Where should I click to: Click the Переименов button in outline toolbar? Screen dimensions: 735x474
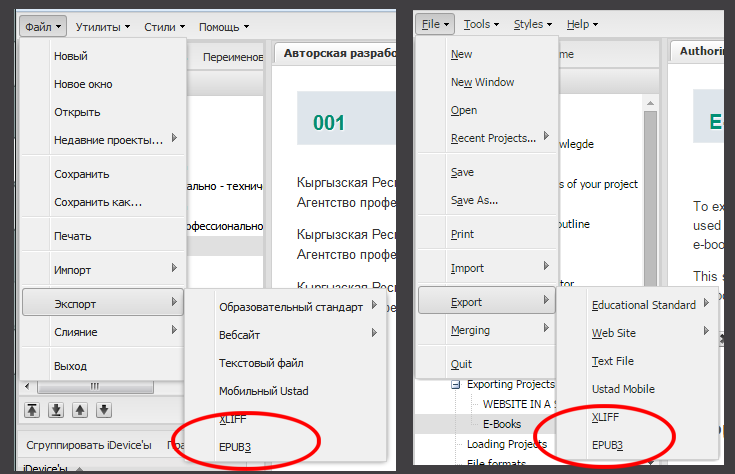point(232,57)
